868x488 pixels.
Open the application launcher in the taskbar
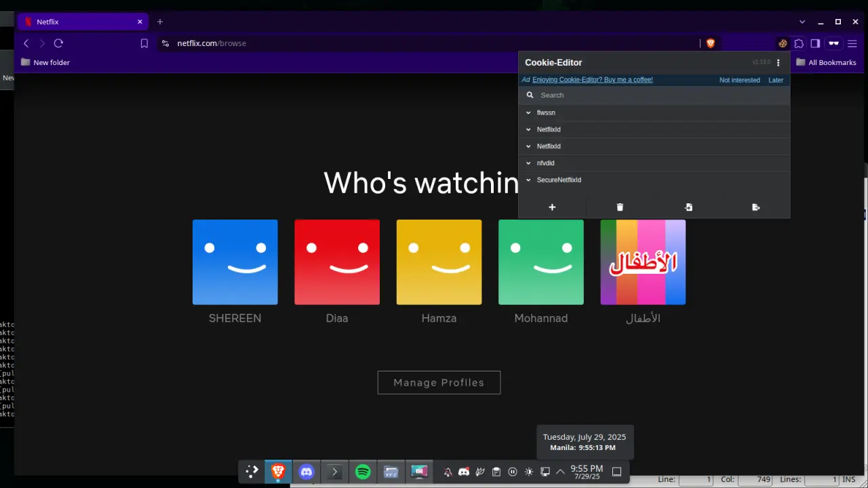tap(252, 472)
